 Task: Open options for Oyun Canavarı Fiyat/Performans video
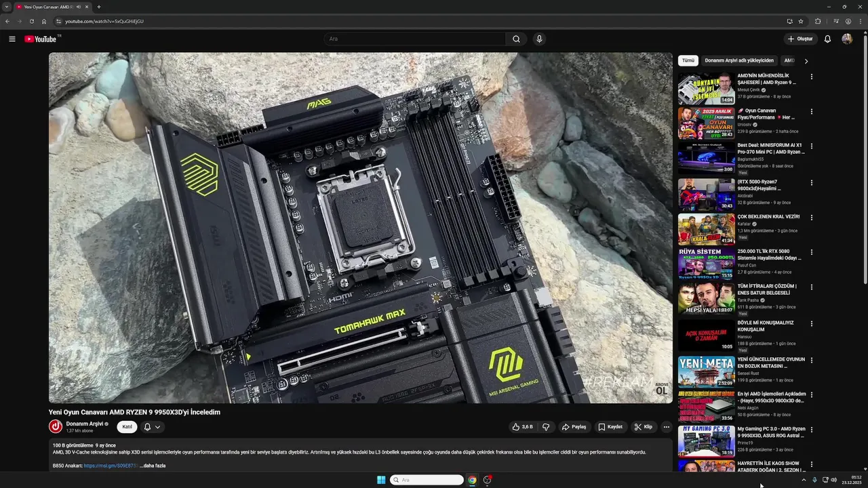point(812,111)
